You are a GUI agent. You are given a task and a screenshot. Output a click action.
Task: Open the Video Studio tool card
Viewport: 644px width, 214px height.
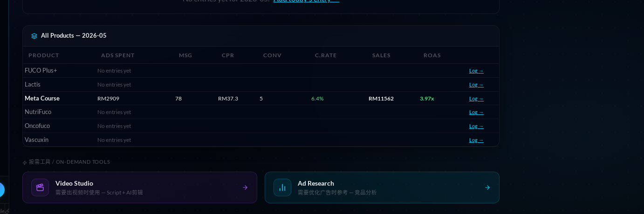(140, 187)
